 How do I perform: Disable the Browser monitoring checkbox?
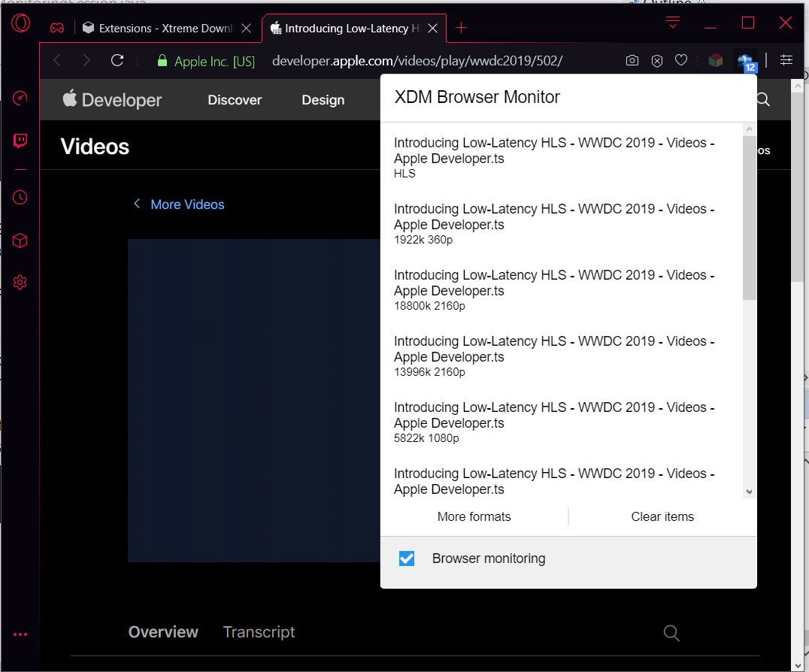click(x=407, y=558)
